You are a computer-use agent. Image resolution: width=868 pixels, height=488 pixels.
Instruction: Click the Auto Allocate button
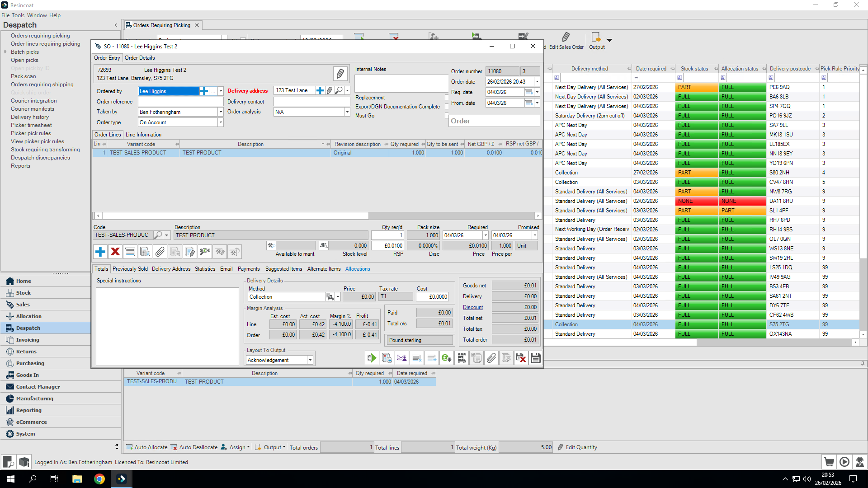[x=147, y=447]
